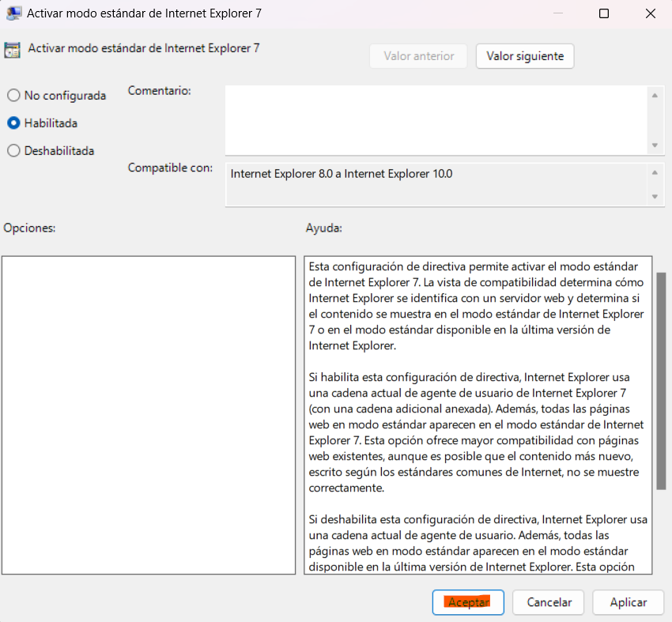Click the down scroll arrow of the Ayuda panel
Image resolution: width=672 pixels, height=622 pixels.
point(659,571)
